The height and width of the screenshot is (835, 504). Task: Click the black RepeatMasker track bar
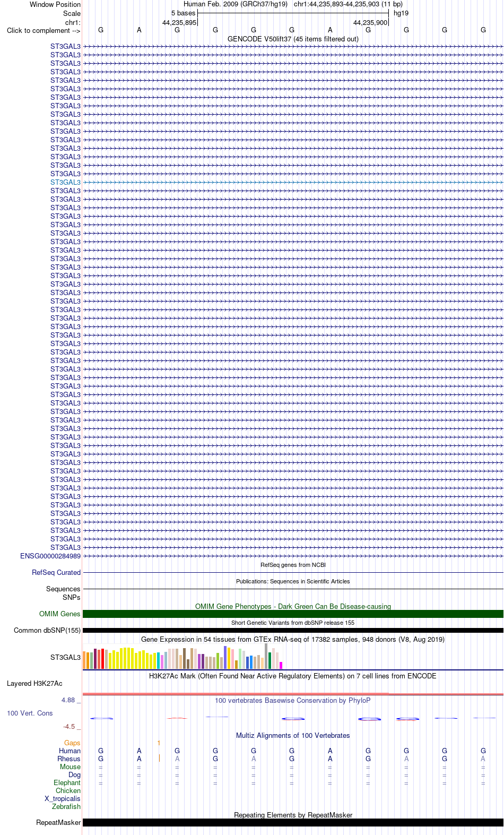tap(293, 822)
